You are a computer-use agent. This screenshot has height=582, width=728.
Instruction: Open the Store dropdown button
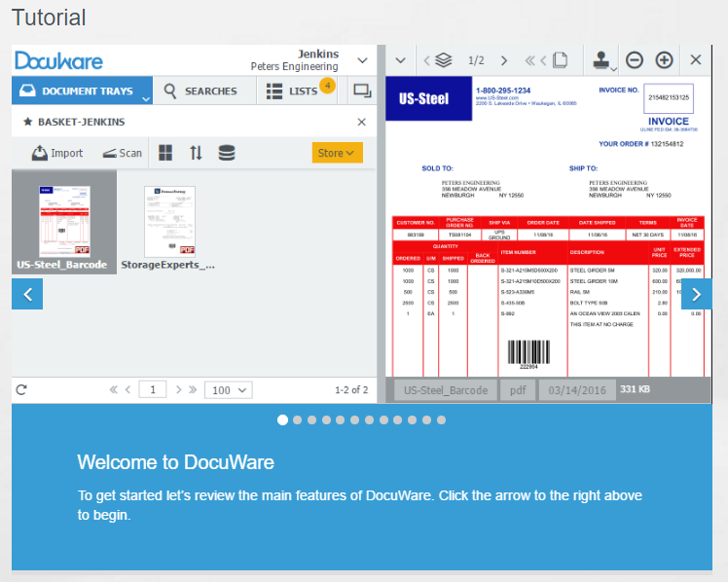(337, 153)
